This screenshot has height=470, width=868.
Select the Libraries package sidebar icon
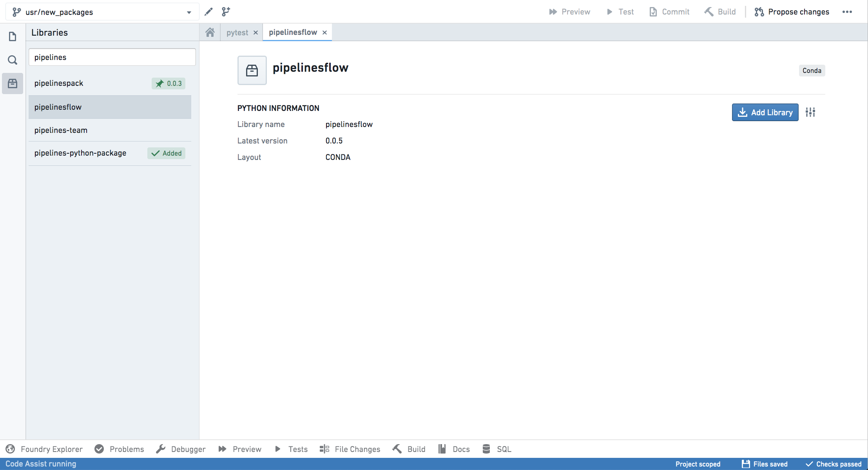pyautogui.click(x=13, y=83)
